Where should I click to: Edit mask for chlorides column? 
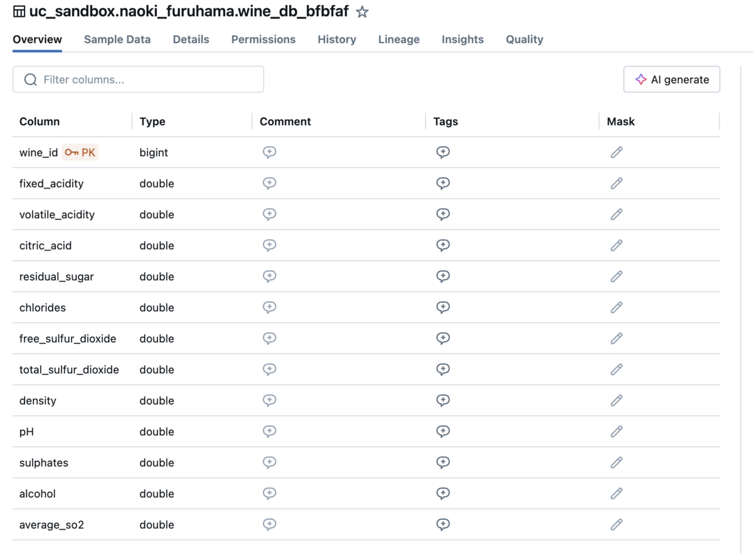[616, 307]
